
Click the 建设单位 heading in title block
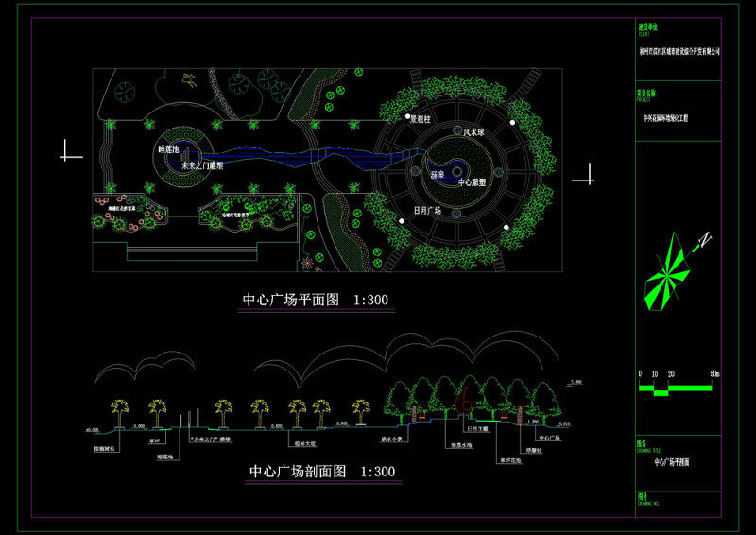(x=648, y=27)
